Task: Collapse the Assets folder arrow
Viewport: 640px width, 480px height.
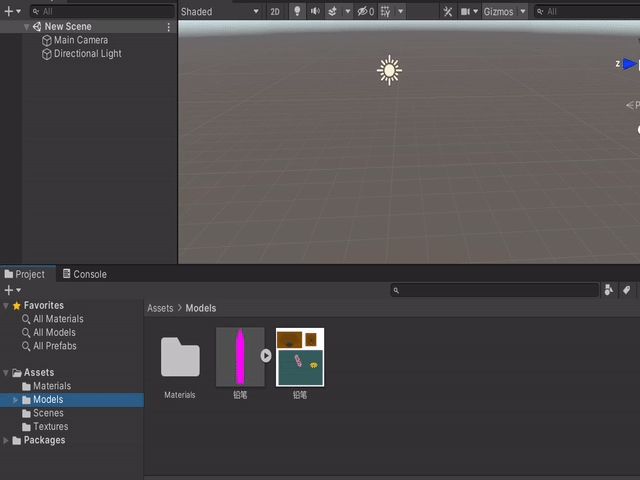Action: point(6,373)
